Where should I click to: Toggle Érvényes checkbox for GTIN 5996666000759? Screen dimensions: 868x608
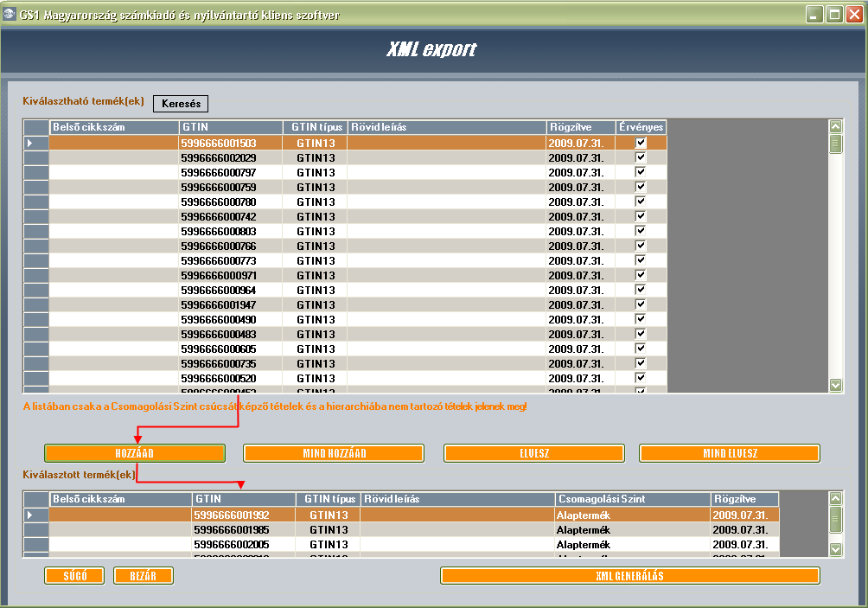(641, 187)
